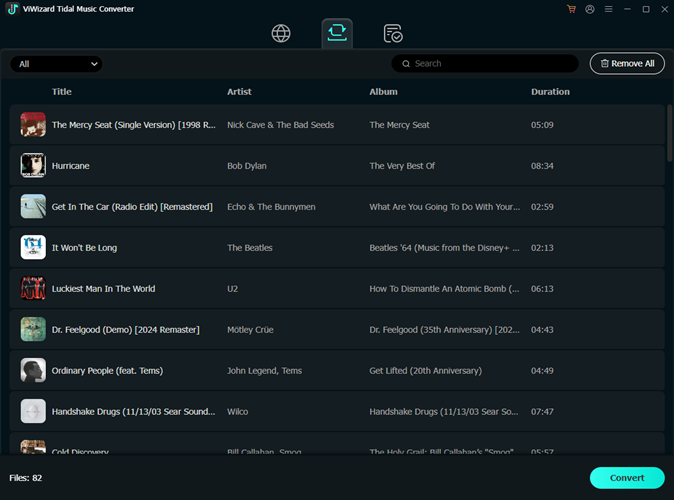The width and height of the screenshot is (674, 500).
Task: Select Get In The Car (Radio Edit) title
Action: point(132,207)
